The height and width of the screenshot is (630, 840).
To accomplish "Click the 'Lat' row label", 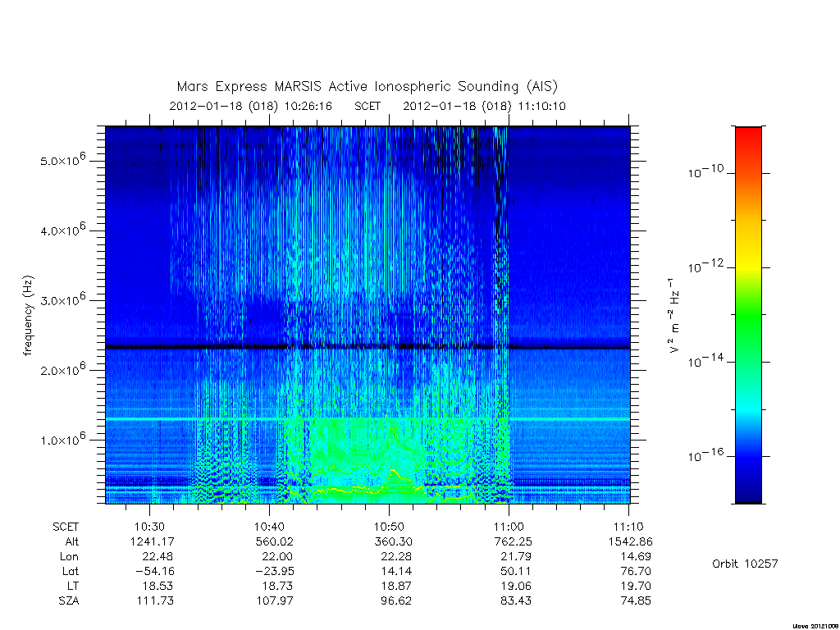I will click(71, 572).
